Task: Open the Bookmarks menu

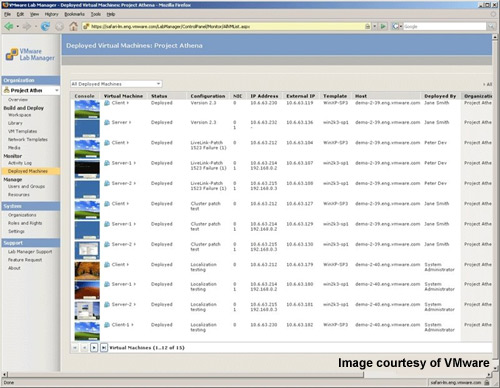Action: (x=74, y=14)
